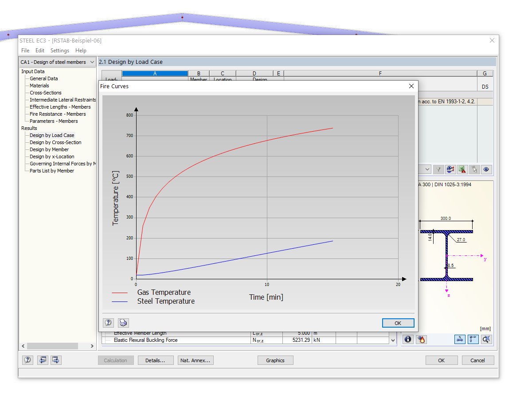Open the Nat. Annex... settings

(196, 360)
